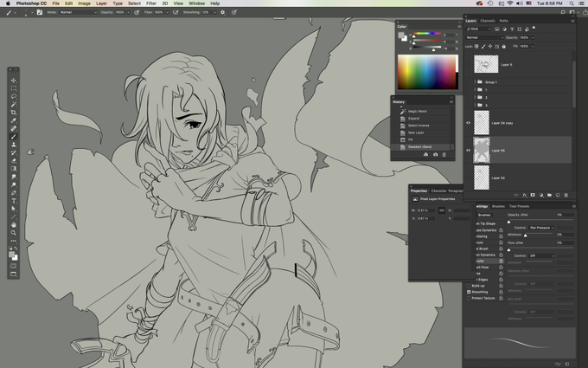
Task: Click the lock all layer icon
Action: point(504,47)
